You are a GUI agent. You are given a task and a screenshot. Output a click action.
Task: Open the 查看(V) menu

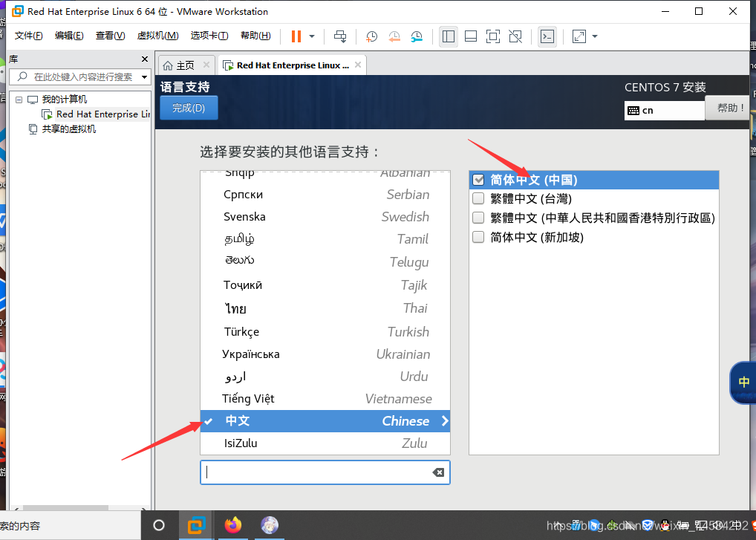[x=110, y=36]
